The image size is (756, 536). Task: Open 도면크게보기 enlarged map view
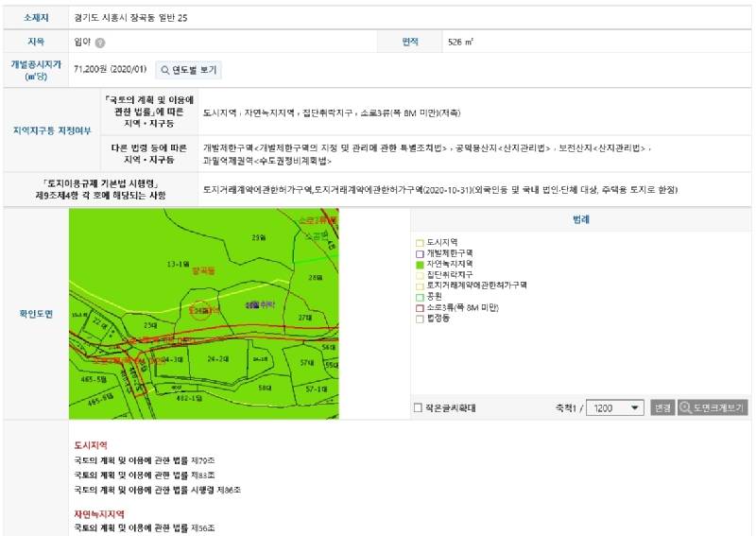tap(713, 408)
